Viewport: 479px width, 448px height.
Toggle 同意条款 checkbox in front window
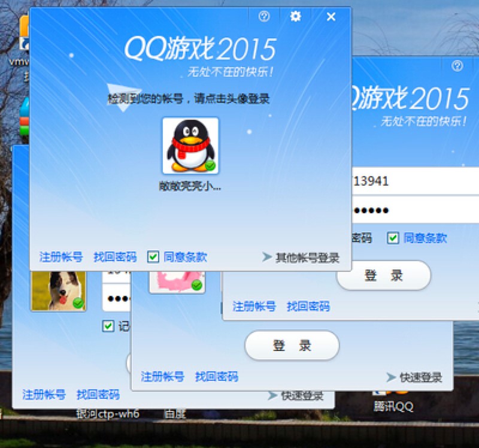[x=153, y=257]
